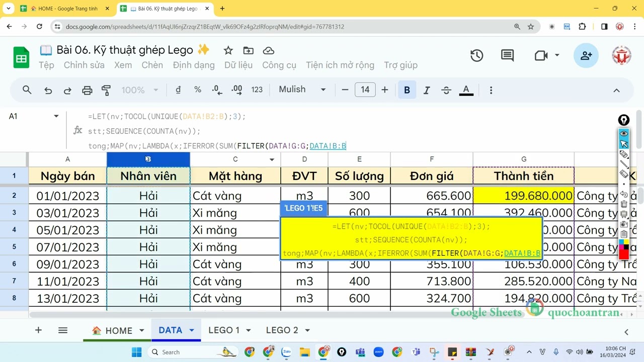Viewport: 644px width, 362px height.
Task: Open DATA sheet tab dropdown arrow
Action: (192, 330)
